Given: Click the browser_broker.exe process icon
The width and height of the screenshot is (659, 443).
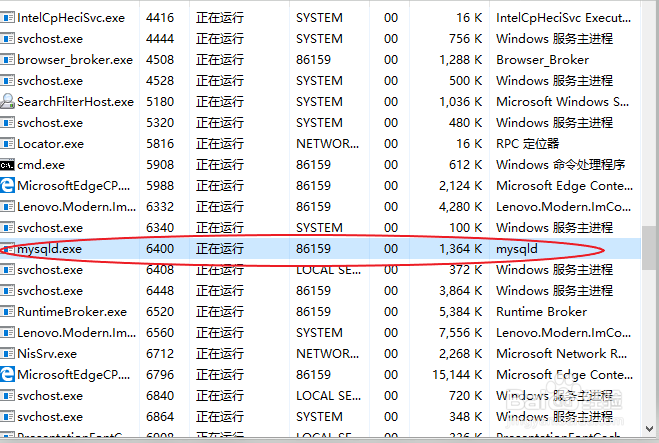Looking at the screenshot, I should [x=7, y=60].
